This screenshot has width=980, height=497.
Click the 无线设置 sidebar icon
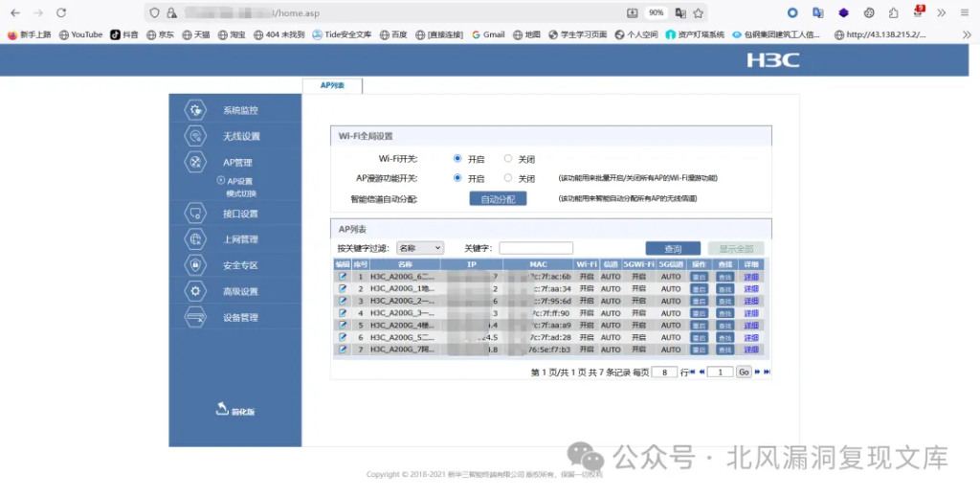click(195, 136)
